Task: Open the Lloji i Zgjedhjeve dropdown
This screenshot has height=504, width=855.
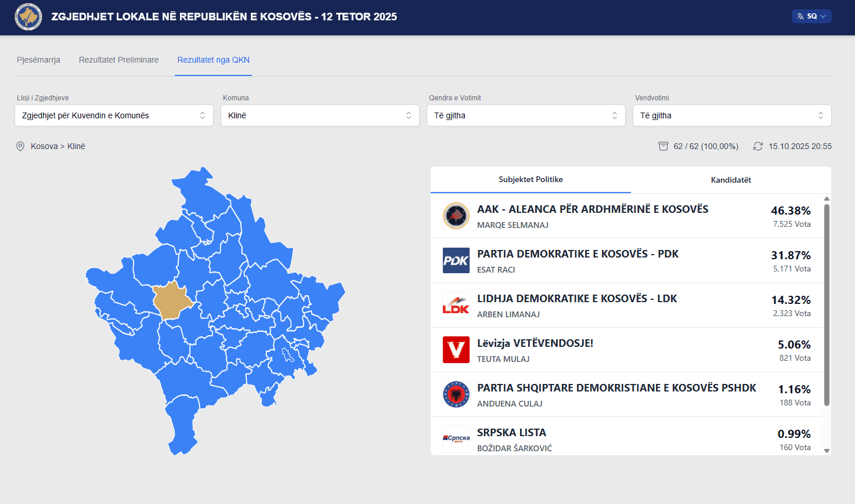Action: tap(114, 115)
